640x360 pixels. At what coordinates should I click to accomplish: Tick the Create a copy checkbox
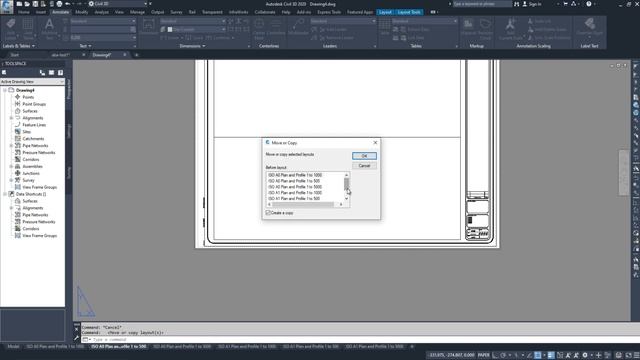(268, 213)
